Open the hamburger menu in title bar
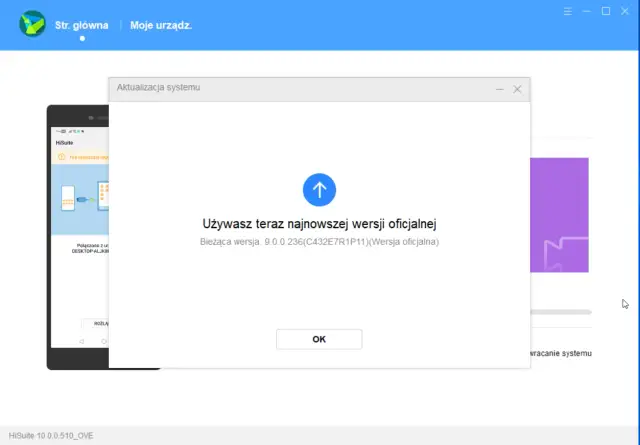The height and width of the screenshot is (445, 640). (x=567, y=11)
